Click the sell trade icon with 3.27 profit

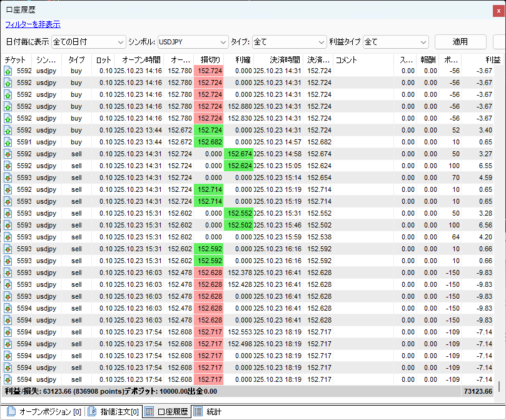point(8,154)
